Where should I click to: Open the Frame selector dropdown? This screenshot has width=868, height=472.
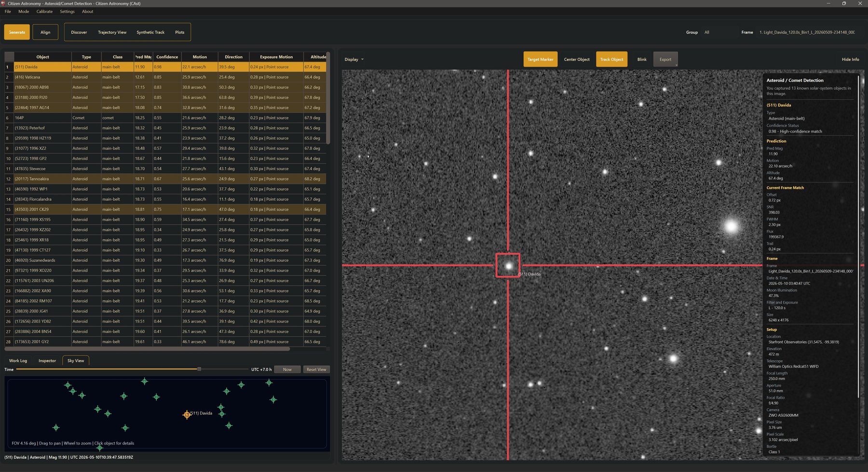pos(809,32)
